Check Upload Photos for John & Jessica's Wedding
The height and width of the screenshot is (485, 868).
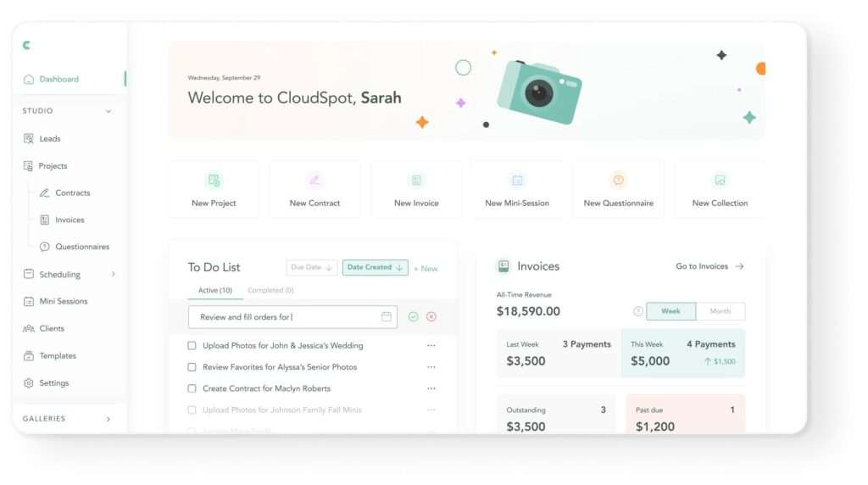point(192,345)
